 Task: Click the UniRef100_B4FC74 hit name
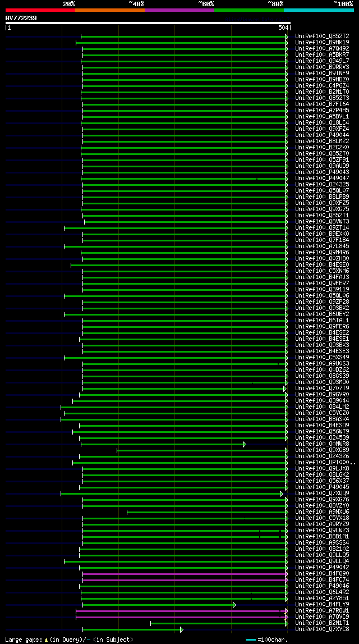pyautogui.click(x=322, y=581)
